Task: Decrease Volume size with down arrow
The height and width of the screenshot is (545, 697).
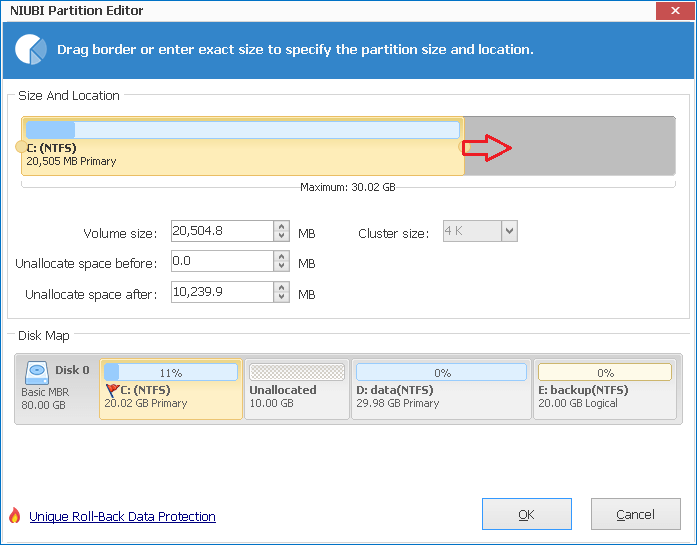Action: coord(281,236)
